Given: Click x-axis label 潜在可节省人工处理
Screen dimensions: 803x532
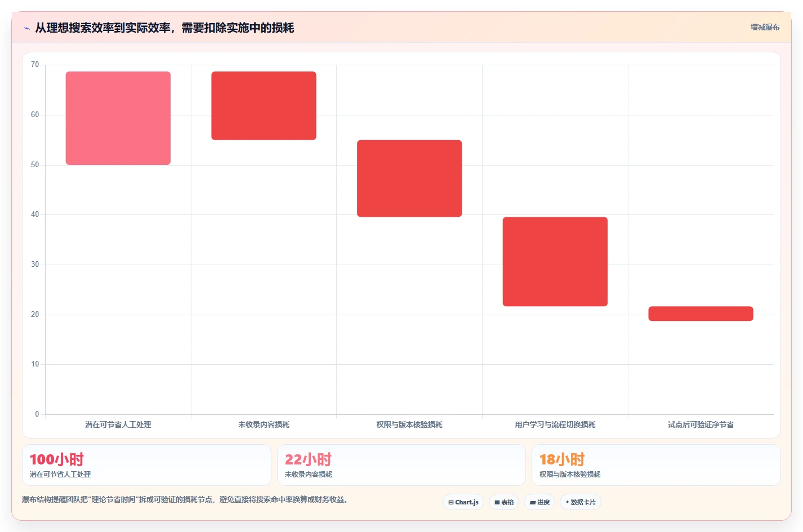Looking at the screenshot, I should tap(118, 424).
